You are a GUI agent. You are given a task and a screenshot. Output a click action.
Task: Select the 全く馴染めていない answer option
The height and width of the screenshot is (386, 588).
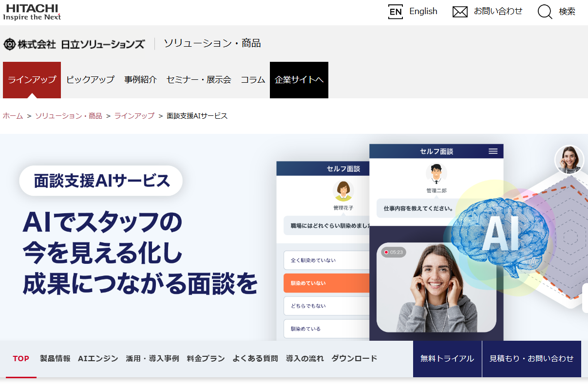click(326, 260)
